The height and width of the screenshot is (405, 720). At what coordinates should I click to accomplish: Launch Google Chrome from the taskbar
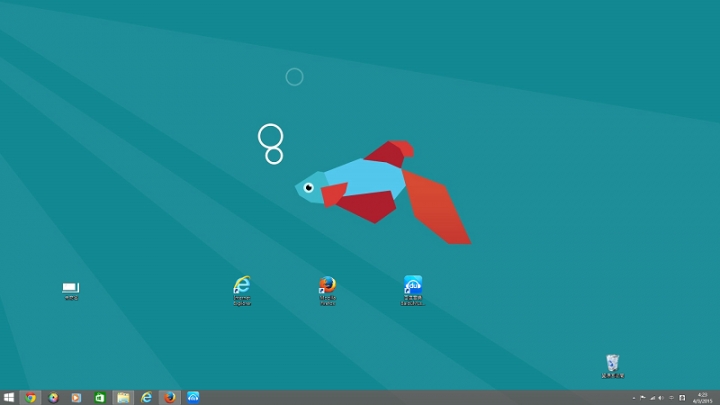tap(30, 398)
